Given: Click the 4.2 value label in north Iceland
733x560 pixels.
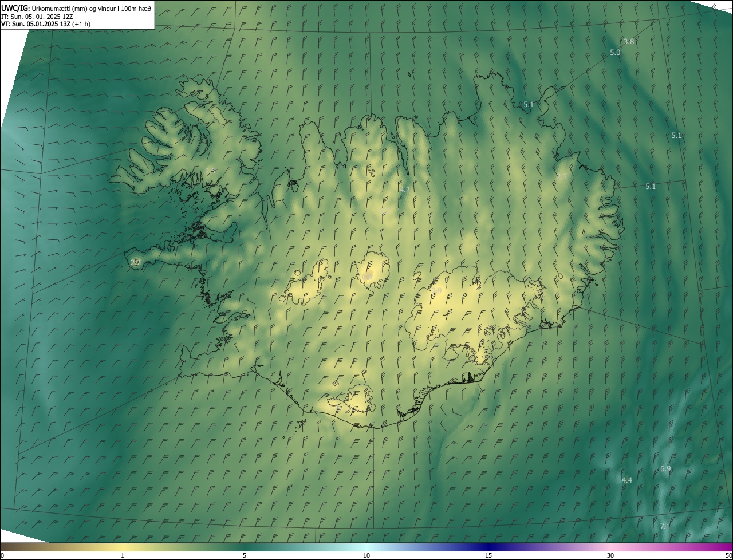Looking at the screenshot, I should [x=404, y=190].
